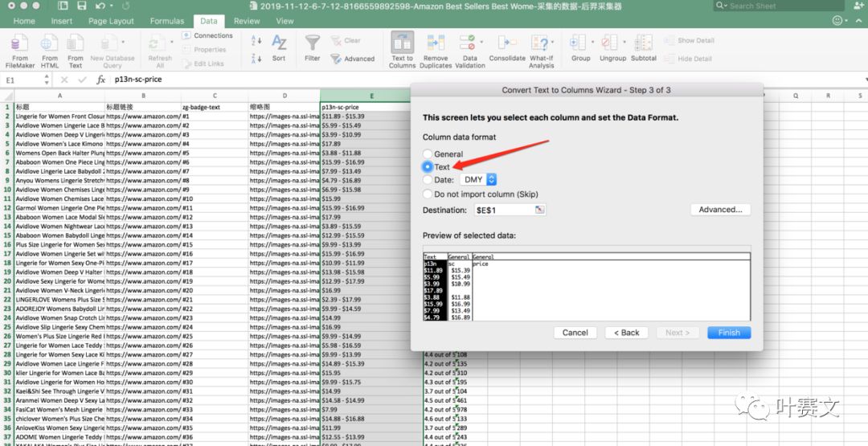
Task: Select the Text data format radio
Action: pyautogui.click(x=428, y=166)
